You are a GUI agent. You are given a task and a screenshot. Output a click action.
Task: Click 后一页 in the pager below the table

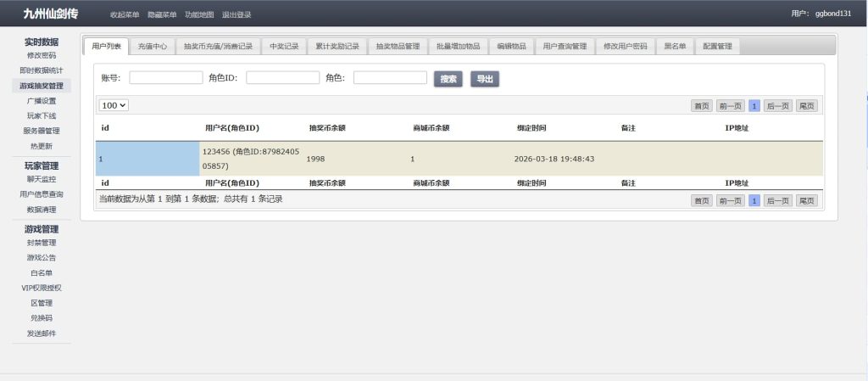(778, 201)
